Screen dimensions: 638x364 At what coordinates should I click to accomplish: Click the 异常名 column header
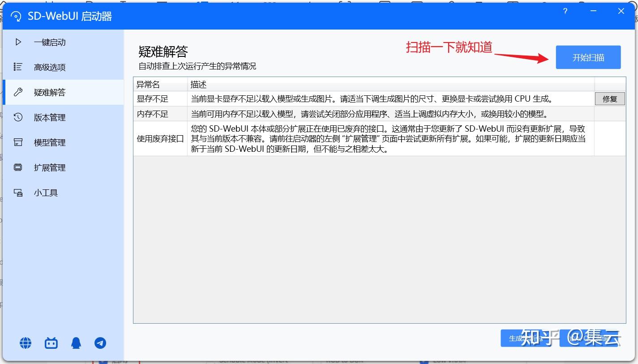(x=160, y=85)
